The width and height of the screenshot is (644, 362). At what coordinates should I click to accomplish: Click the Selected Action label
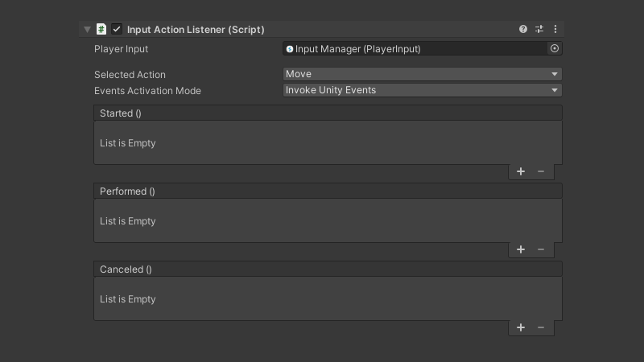pyautogui.click(x=130, y=75)
